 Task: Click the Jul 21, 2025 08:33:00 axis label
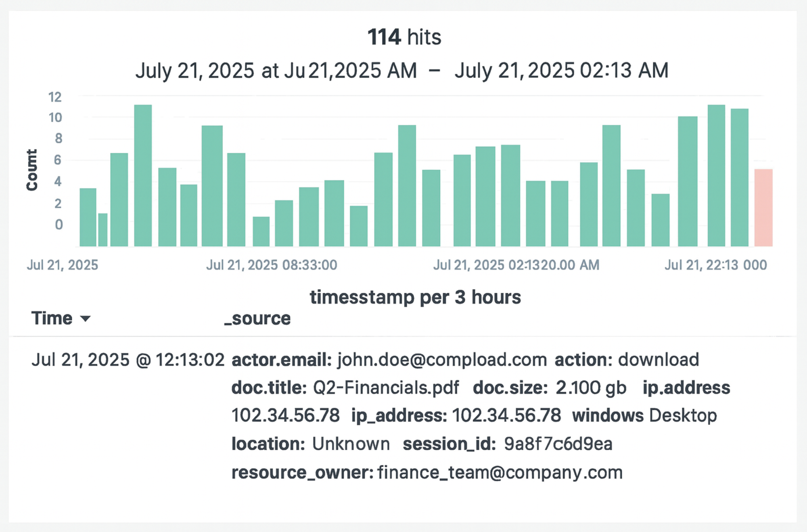pos(272,265)
